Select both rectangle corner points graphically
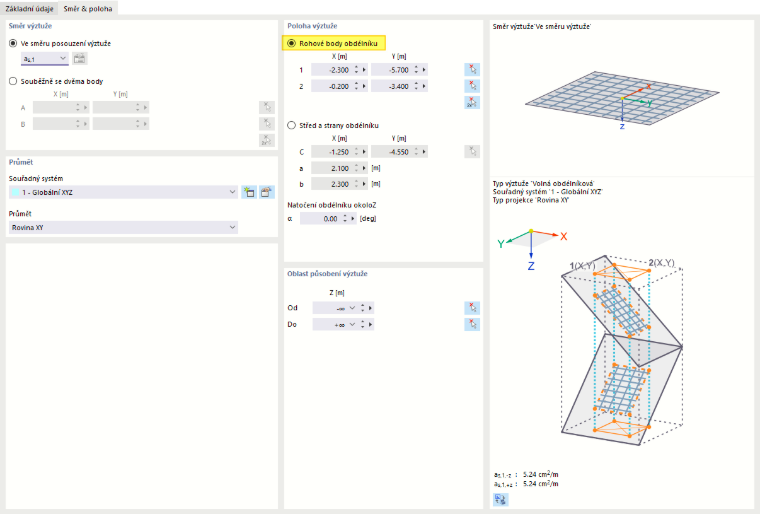The width and height of the screenshot is (760, 514). (x=472, y=102)
